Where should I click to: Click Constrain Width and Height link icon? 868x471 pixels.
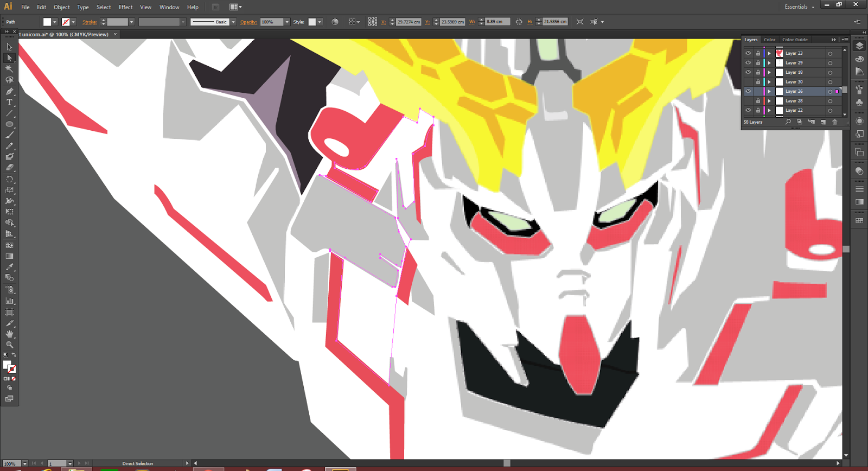[519, 22]
